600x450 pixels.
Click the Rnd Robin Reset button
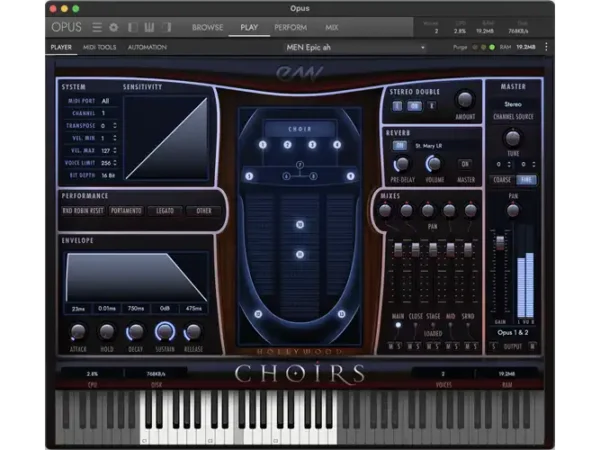click(83, 211)
